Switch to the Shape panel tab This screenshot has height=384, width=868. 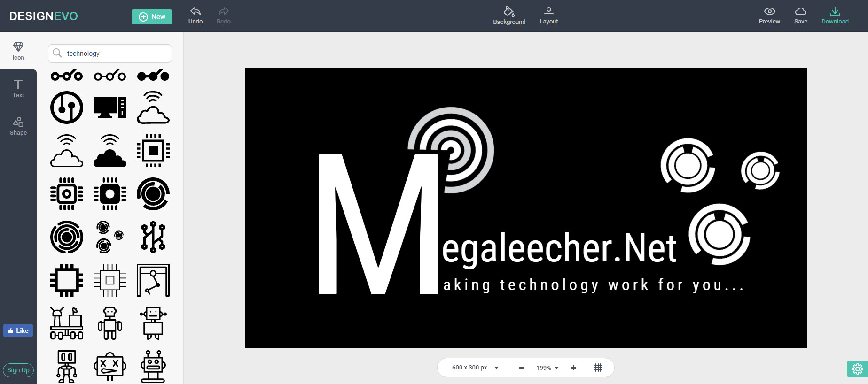point(18,126)
